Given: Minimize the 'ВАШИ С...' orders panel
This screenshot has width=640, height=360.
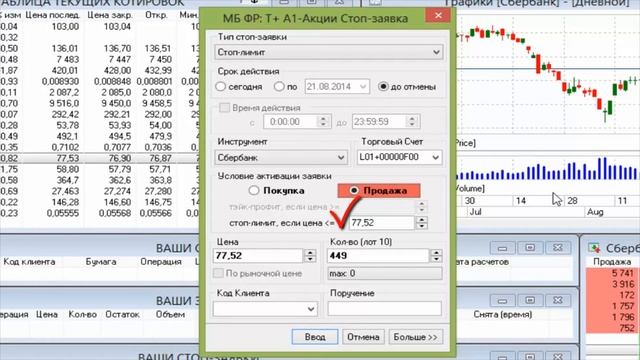Looking at the screenshot, I should coord(502,248).
